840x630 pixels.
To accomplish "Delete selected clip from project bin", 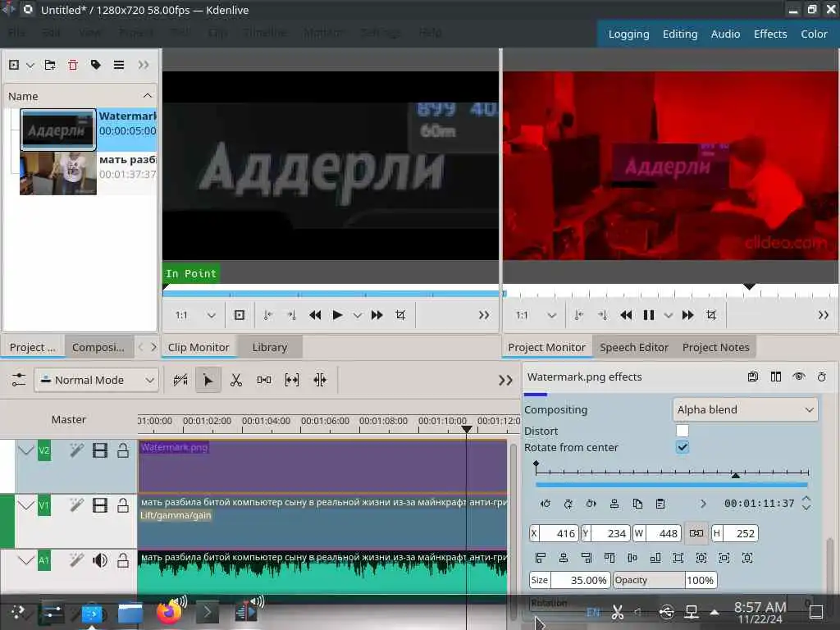I will point(73,65).
